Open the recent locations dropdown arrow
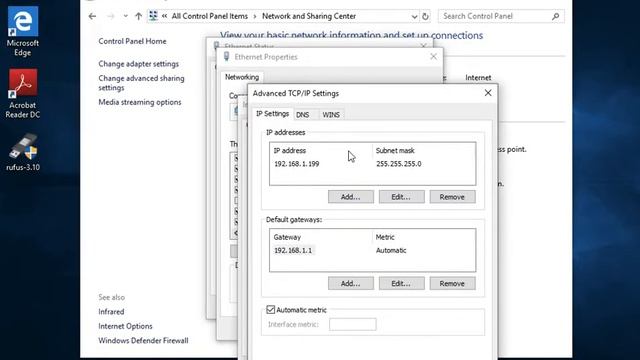 pyautogui.click(x=125, y=16)
